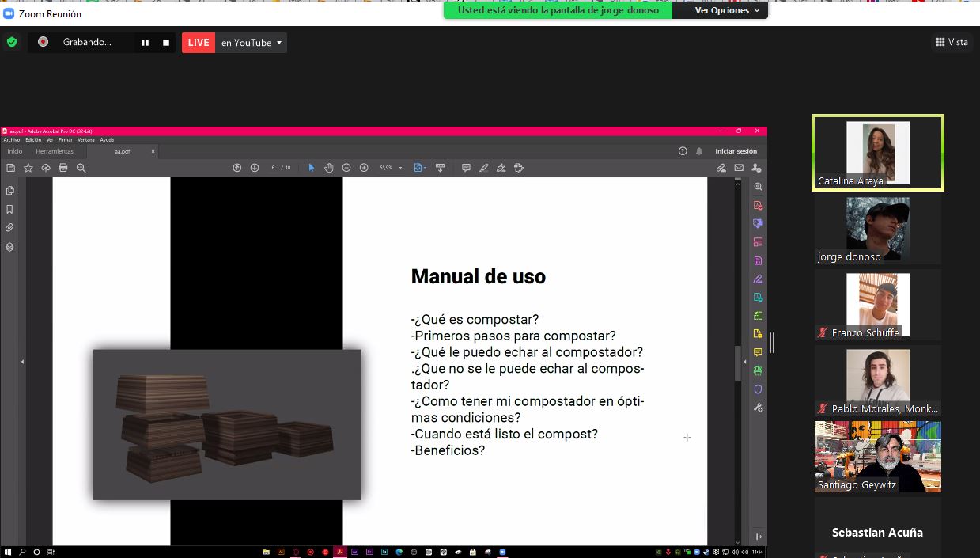Click the Save file icon

click(11, 168)
